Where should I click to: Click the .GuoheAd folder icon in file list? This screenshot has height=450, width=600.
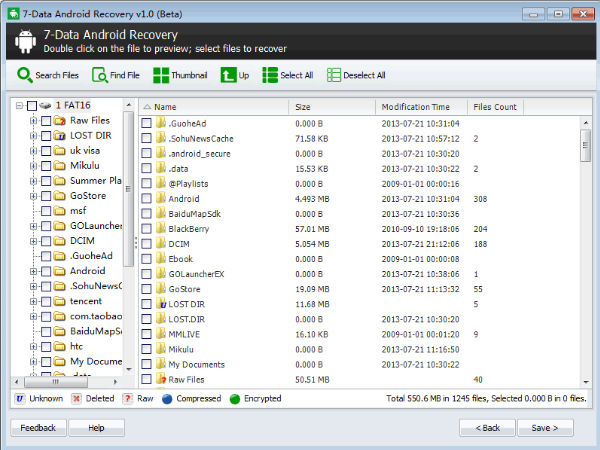click(x=161, y=123)
